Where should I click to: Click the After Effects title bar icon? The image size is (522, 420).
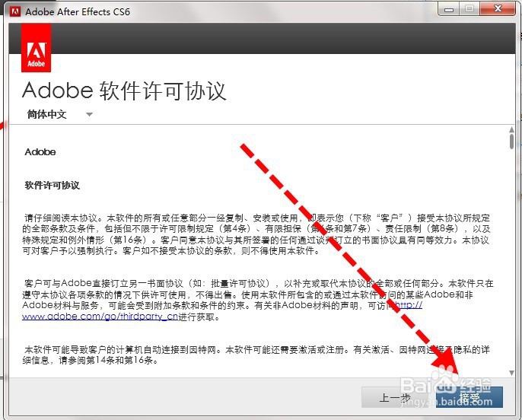click(x=15, y=12)
